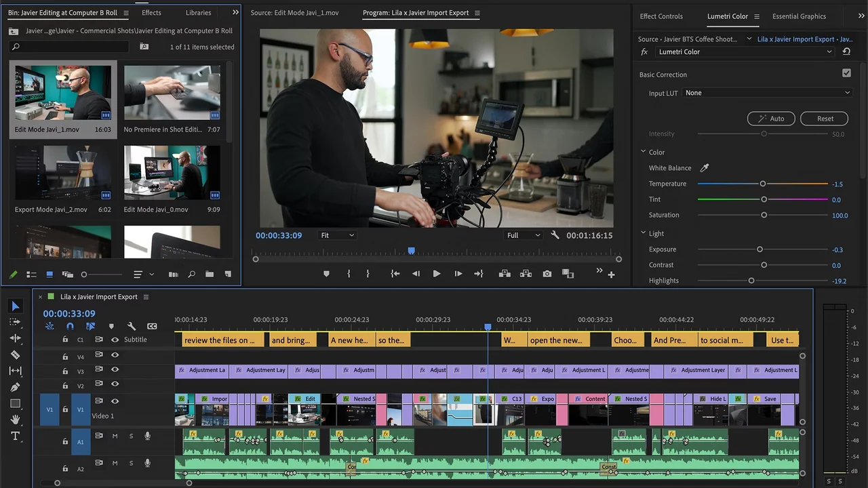Viewport: 868px width, 488px height.
Task: Toggle insert sequences as nests
Action: pyautogui.click(x=50, y=326)
